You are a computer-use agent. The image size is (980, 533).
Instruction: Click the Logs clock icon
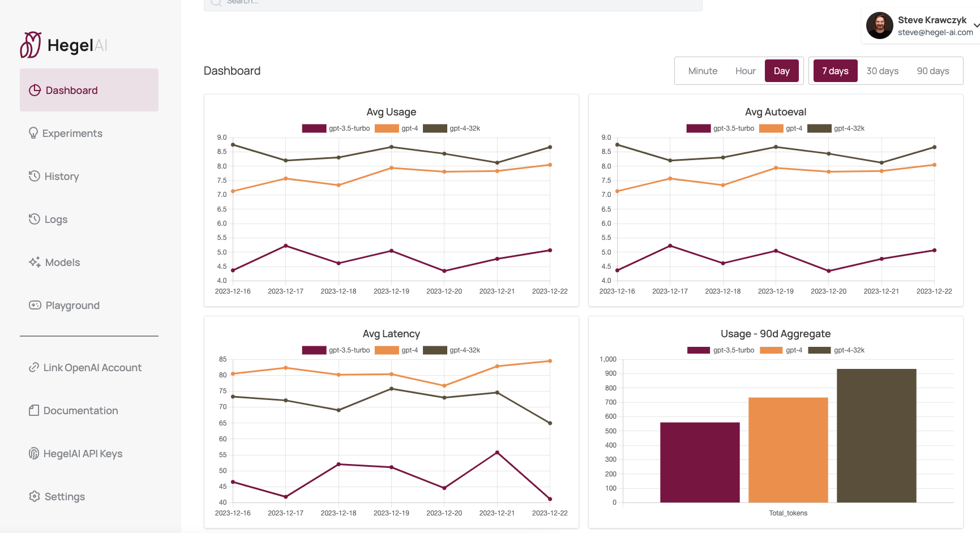pyautogui.click(x=35, y=219)
